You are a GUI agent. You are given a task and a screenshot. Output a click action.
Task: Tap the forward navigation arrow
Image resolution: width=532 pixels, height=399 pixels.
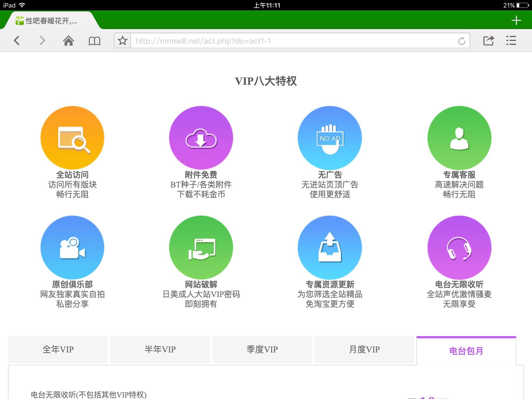(x=42, y=41)
